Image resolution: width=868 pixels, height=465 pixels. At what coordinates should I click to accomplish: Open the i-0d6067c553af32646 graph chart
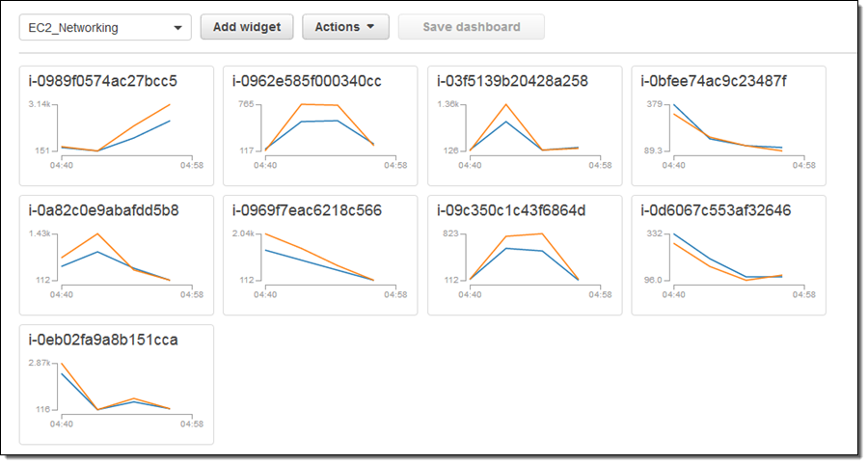[728, 258]
